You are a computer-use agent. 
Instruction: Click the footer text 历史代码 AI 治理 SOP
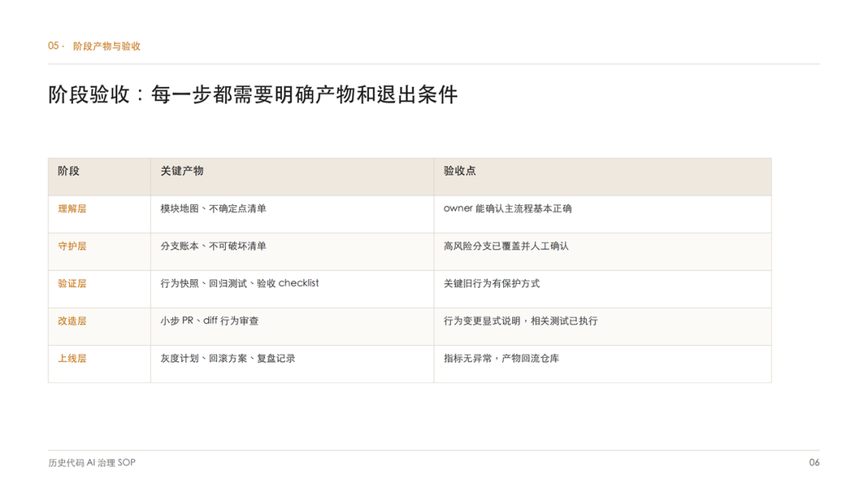point(92,463)
